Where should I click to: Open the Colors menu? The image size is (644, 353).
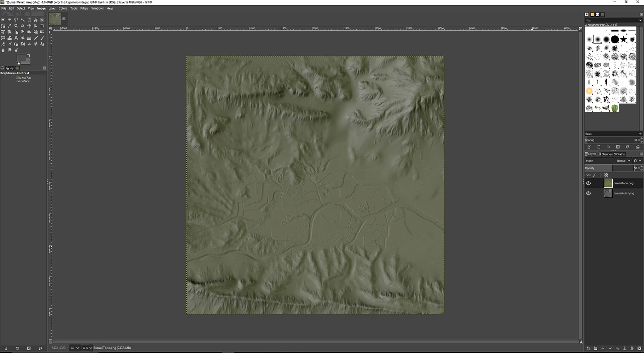[x=63, y=8]
